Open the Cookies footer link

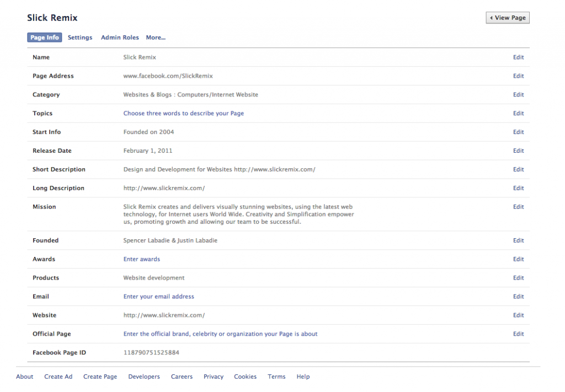[245, 377]
